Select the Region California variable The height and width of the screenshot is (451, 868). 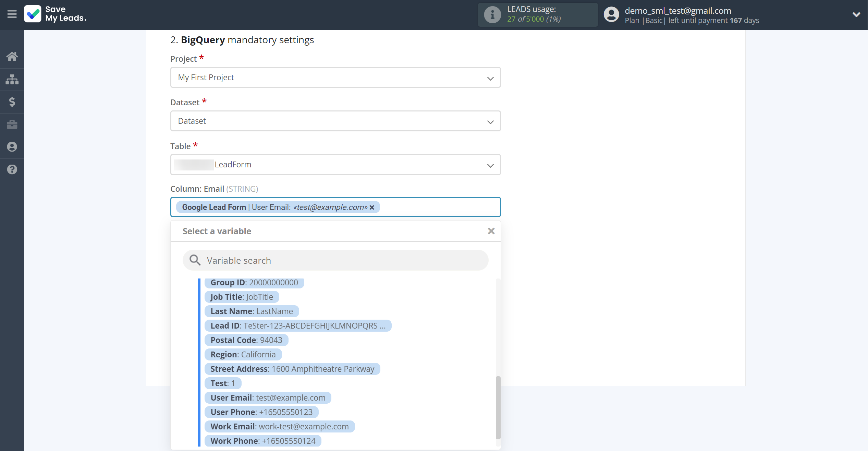243,355
